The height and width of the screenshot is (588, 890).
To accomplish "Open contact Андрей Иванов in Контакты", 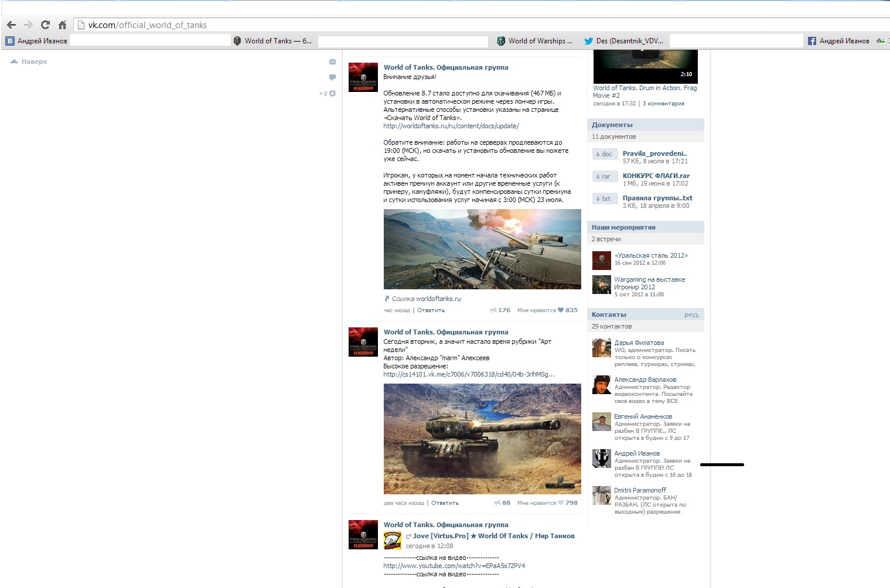I will [x=637, y=453].
